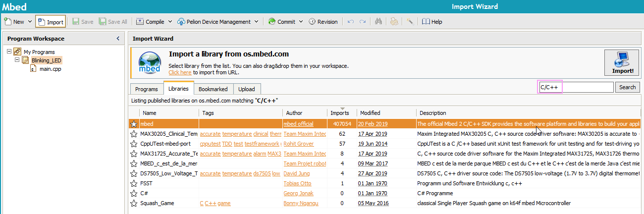The width and height of the screenshot is (644, 214).
Task: Open the David Jung author link
Action: (x=297, y=173)
